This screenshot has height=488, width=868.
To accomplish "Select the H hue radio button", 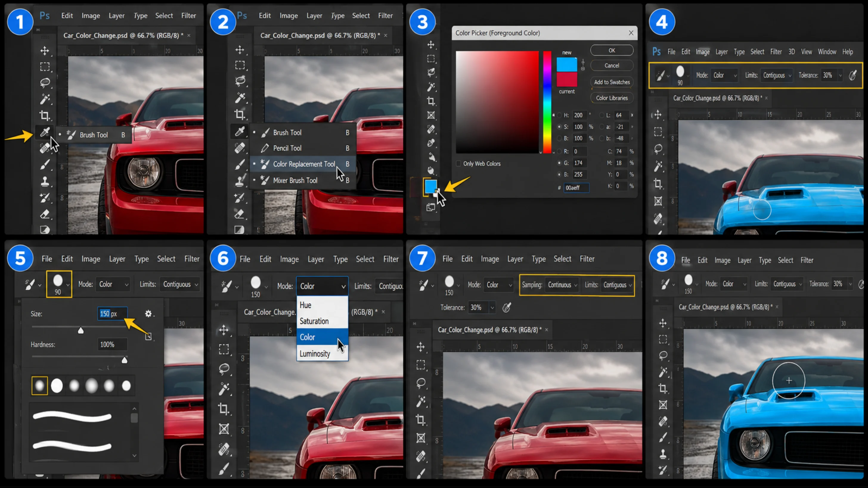I will pos(559,115).
